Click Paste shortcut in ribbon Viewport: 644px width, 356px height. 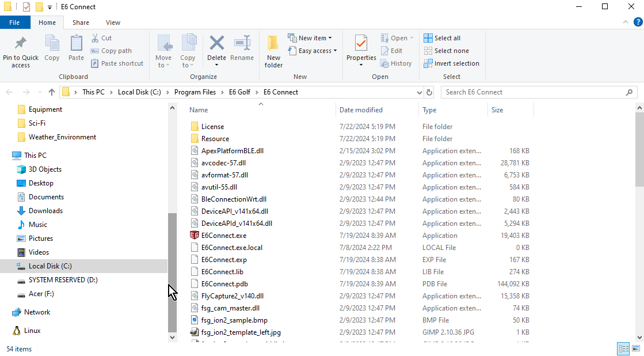[117, 63]
